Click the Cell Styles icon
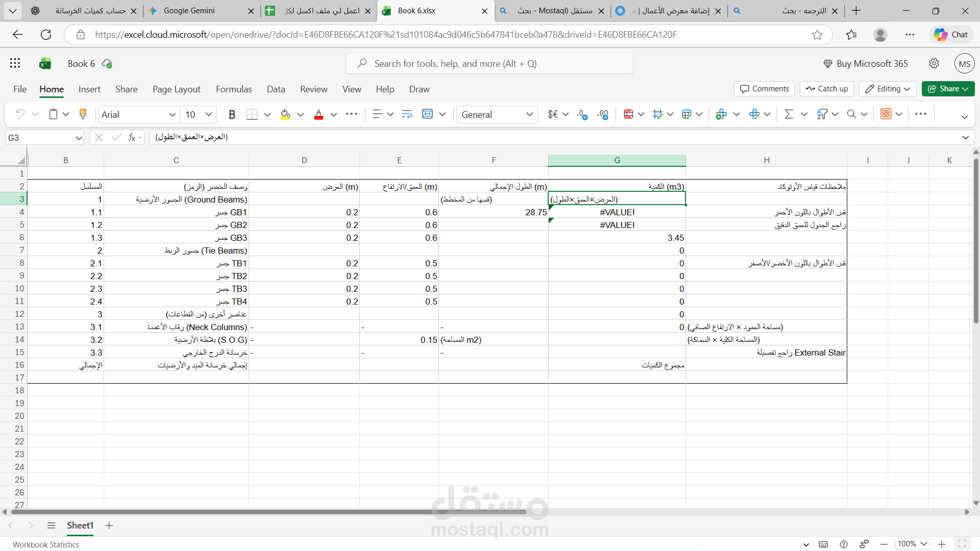 click(657, 114)
